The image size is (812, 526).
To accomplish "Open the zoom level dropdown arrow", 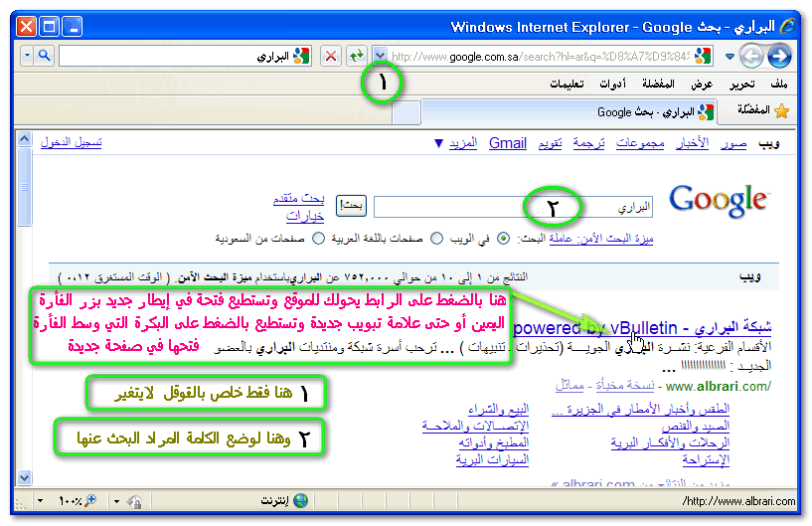I will coord(41,501).
